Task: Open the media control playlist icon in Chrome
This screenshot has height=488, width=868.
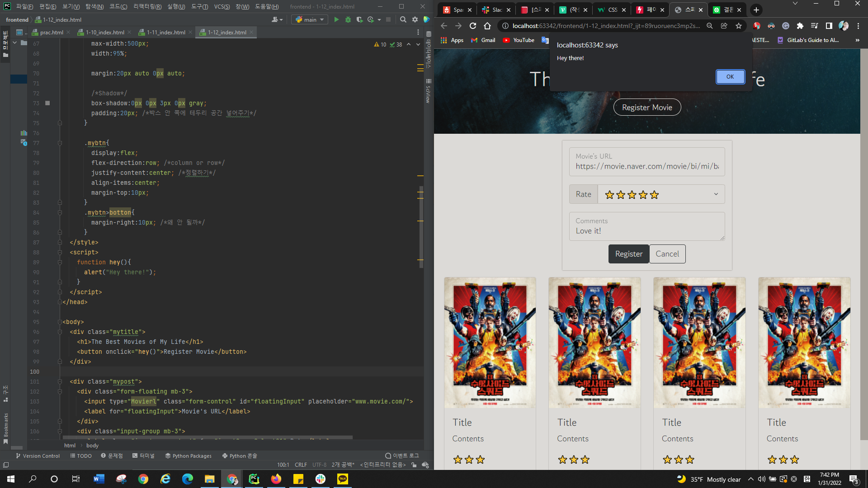Action: [815, 26]
